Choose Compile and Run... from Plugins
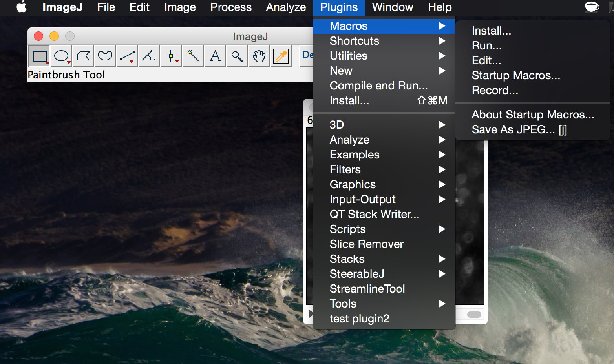 tap(384, 86)
